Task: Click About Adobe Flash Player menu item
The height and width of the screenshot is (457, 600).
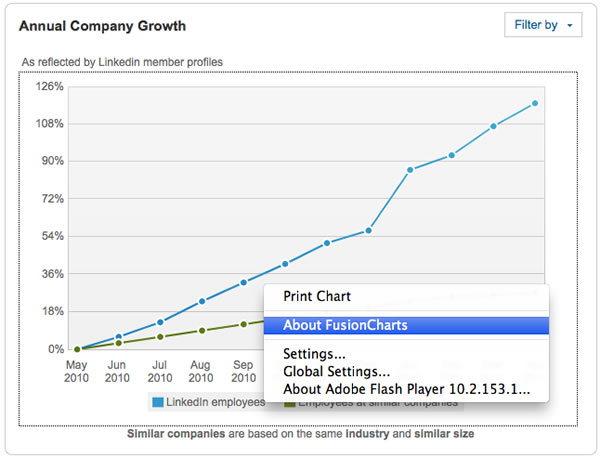Action: pyautogui.click(x=406, y=389)
